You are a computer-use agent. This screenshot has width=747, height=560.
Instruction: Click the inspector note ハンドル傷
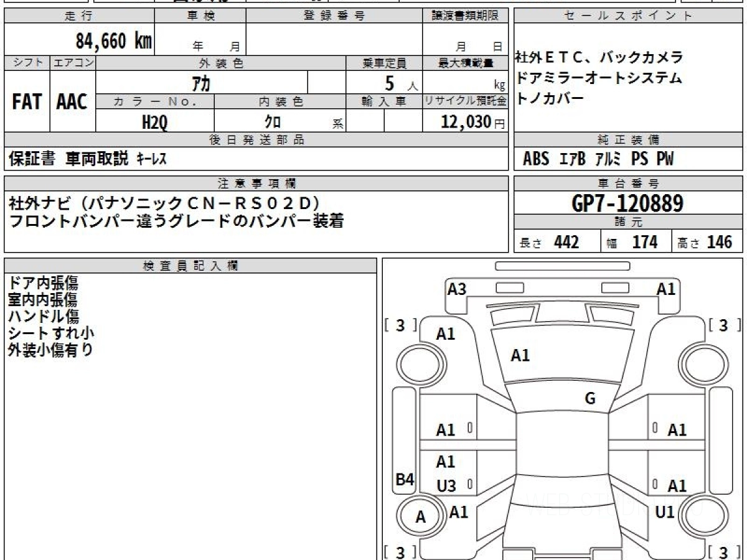click(43, 316)
